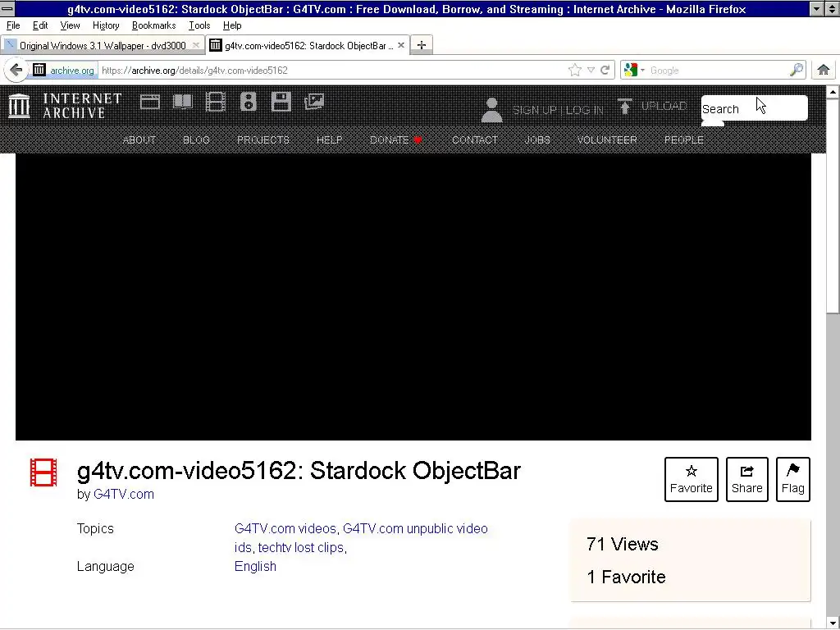This screenshot has width=840, height=630.
Task: Open Bookmarks menu
Action: click(153, 25)
